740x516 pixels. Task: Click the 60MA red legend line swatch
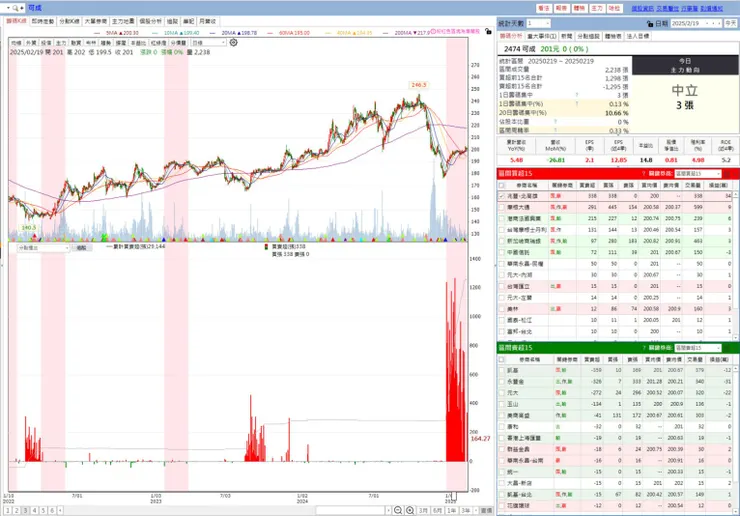(270, 33)
